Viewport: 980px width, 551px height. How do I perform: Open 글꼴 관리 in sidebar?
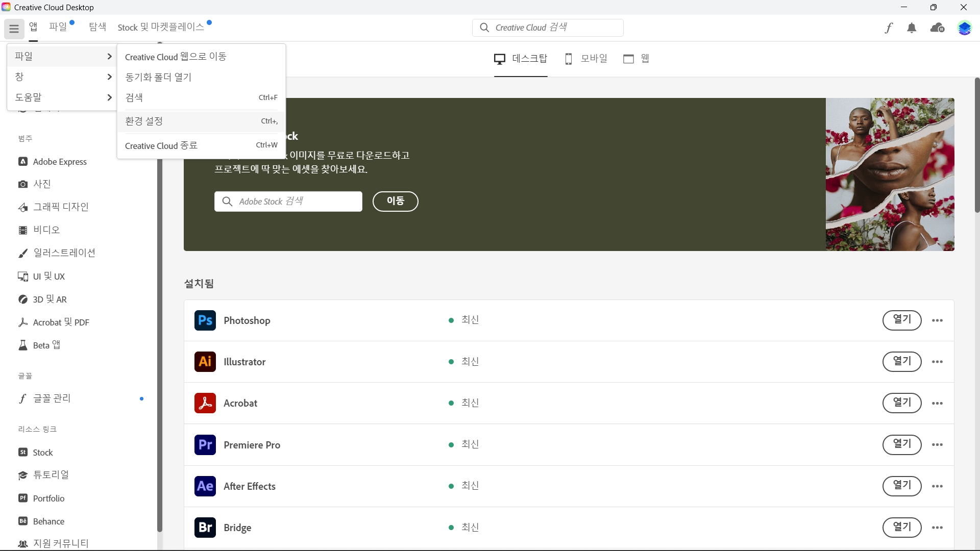pos(44,398)
